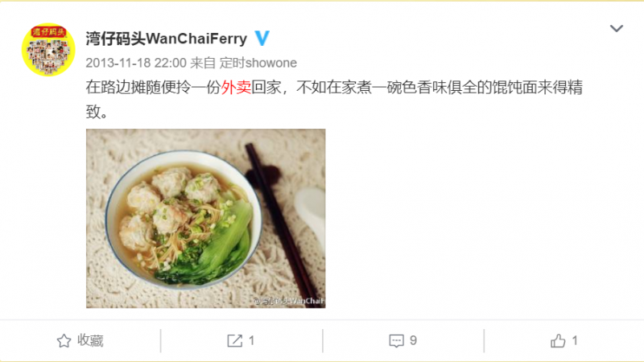
Task: Open the 定时showone source link
Action: click(258, 63)
